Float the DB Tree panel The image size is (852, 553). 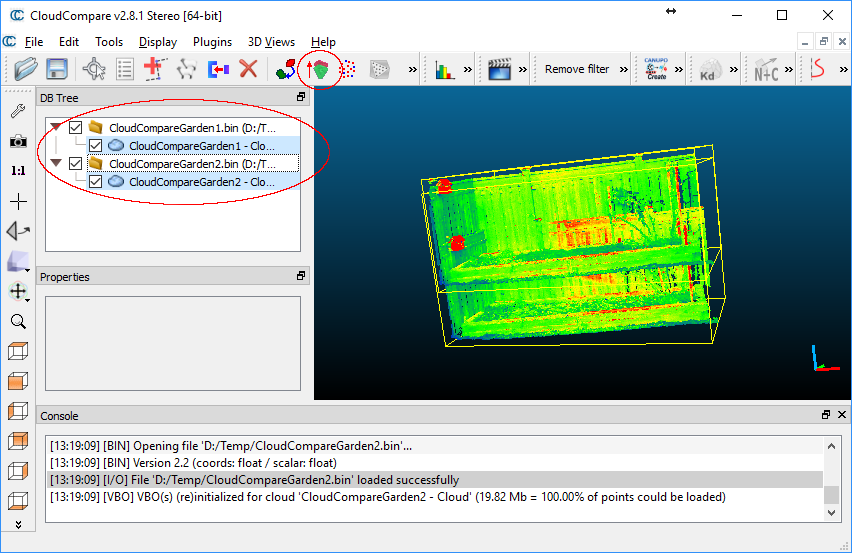pyautogui.click(x=300, y=97)
